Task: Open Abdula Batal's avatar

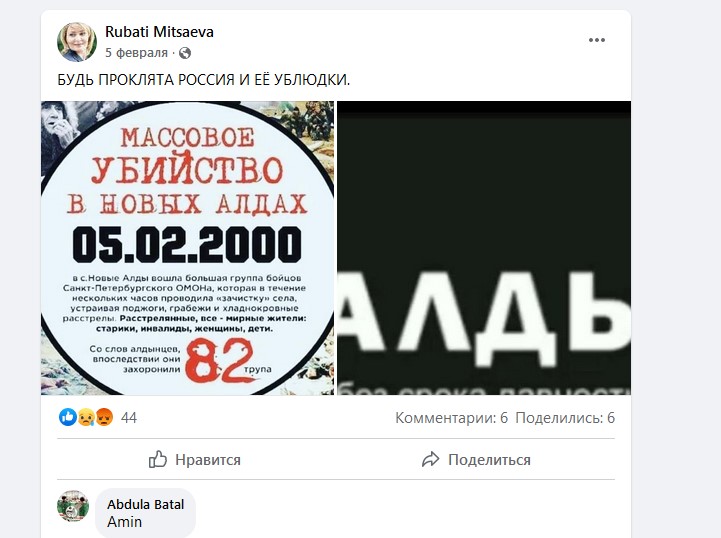Action: pyautogui.click(x=73, y=506)
